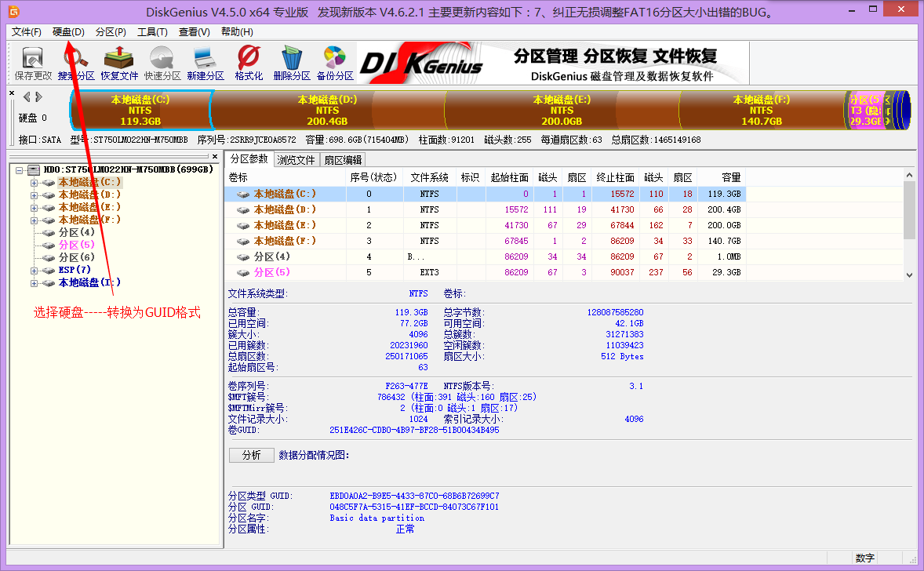Open the 工具(T) tools menu
Viewport: 924px width, 571px height.
point(153,32)
